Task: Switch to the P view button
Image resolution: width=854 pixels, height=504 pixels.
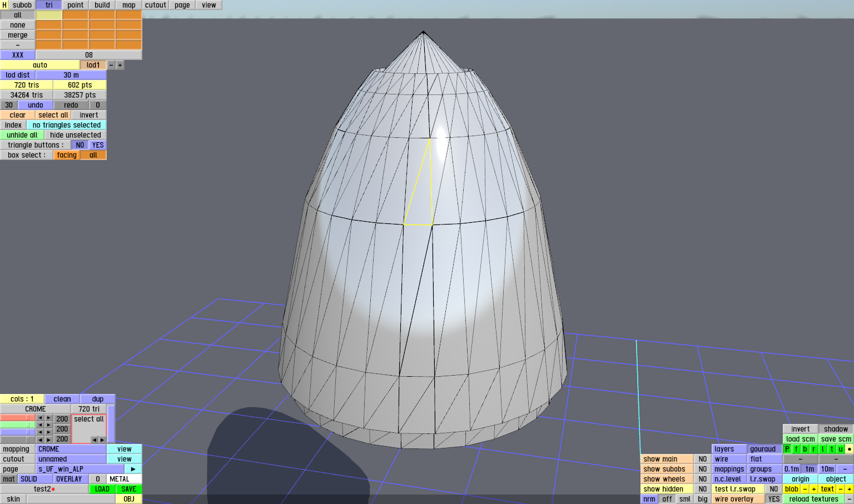Action: 787,449
